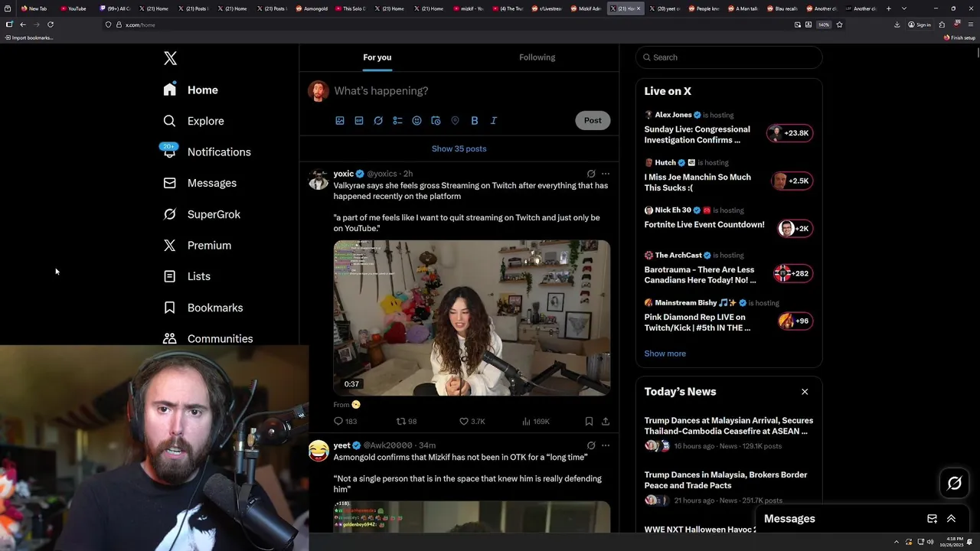Add media with the image icon

click(340, 121)
